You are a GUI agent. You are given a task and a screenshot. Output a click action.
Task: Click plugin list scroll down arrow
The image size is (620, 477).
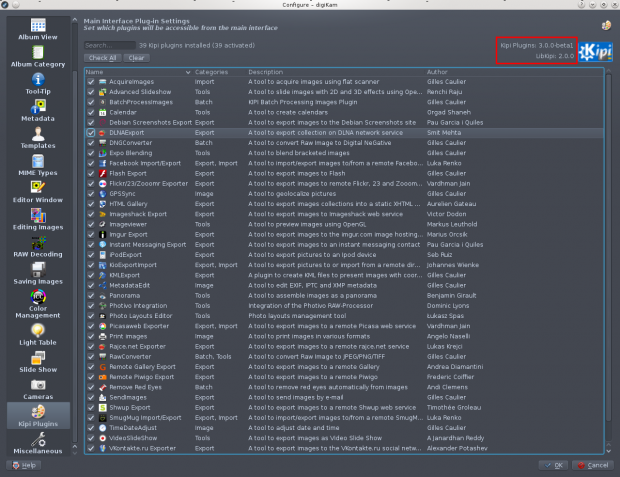609,451
